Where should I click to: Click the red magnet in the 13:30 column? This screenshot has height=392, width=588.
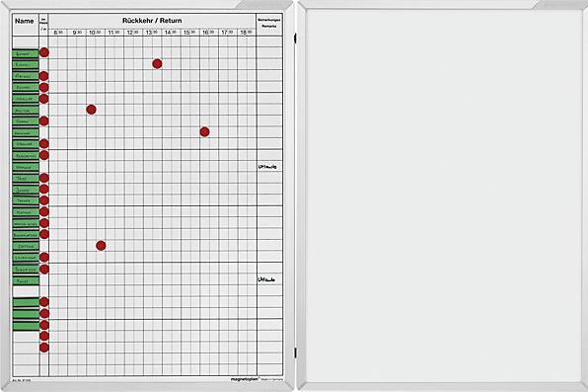pyautogui.click(x=157, y=64)
